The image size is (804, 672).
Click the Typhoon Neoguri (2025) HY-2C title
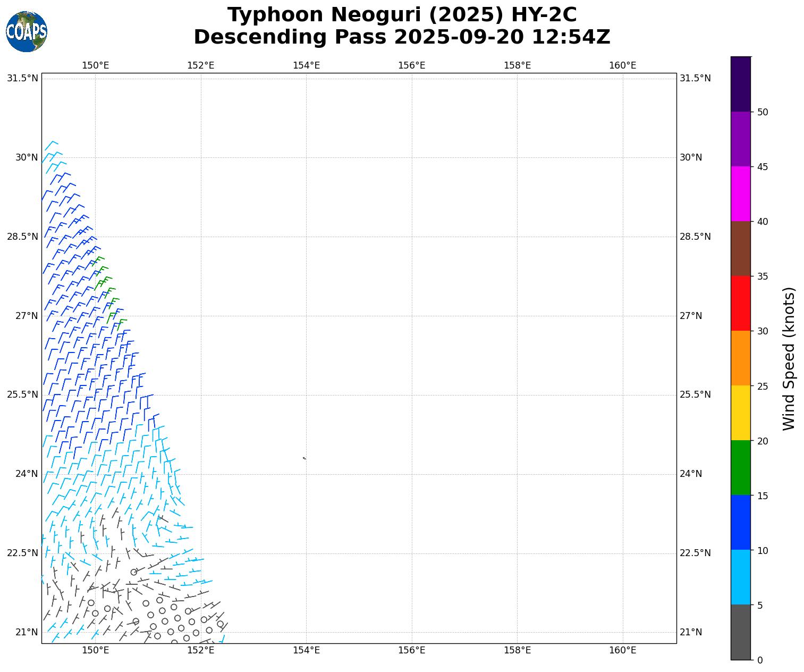click(402, 15)
